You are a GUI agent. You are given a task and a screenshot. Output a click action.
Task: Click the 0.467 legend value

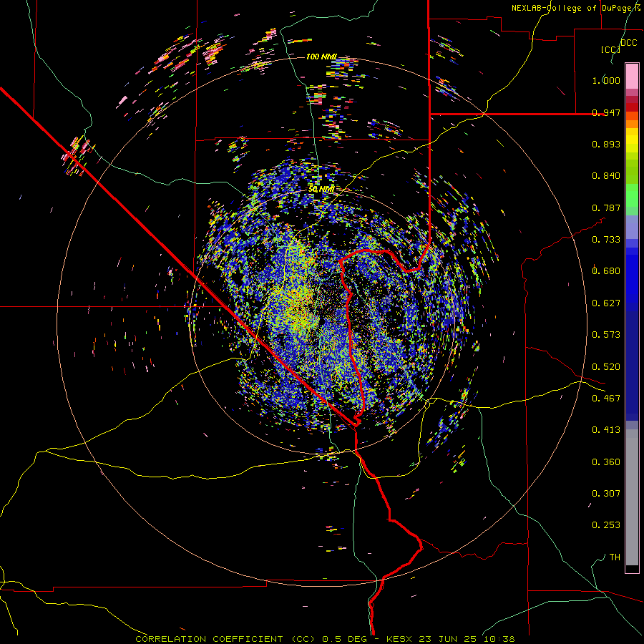[606, 399]
